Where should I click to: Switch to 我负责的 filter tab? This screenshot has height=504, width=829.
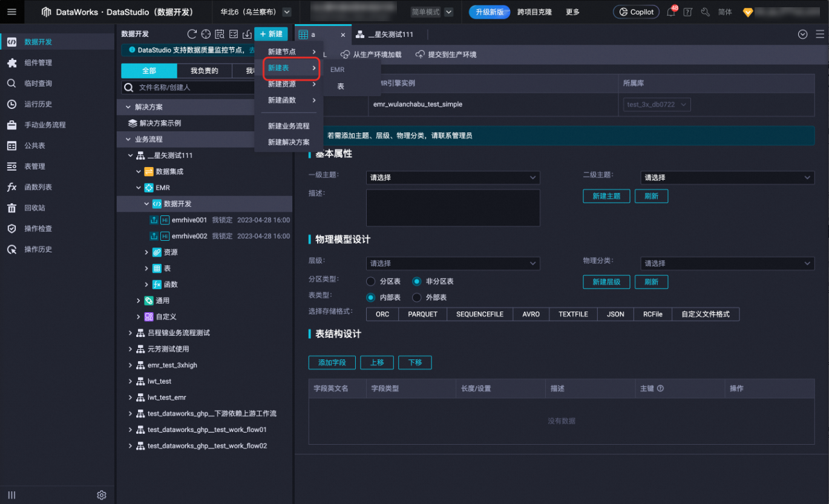coord(204,71)
